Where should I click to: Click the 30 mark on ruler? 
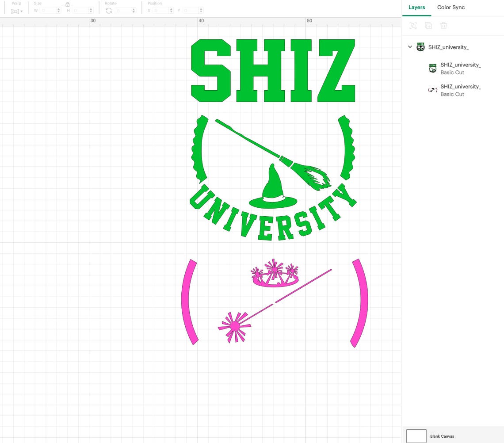point(93,21)
